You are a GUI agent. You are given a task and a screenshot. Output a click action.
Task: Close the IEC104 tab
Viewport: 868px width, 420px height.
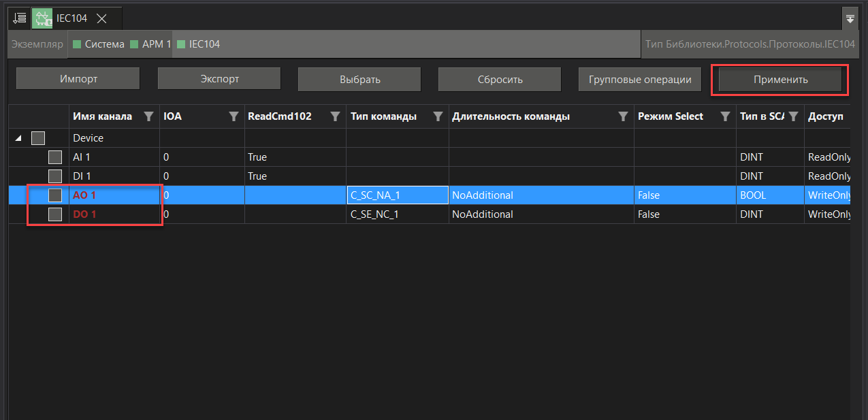[101, 18]
